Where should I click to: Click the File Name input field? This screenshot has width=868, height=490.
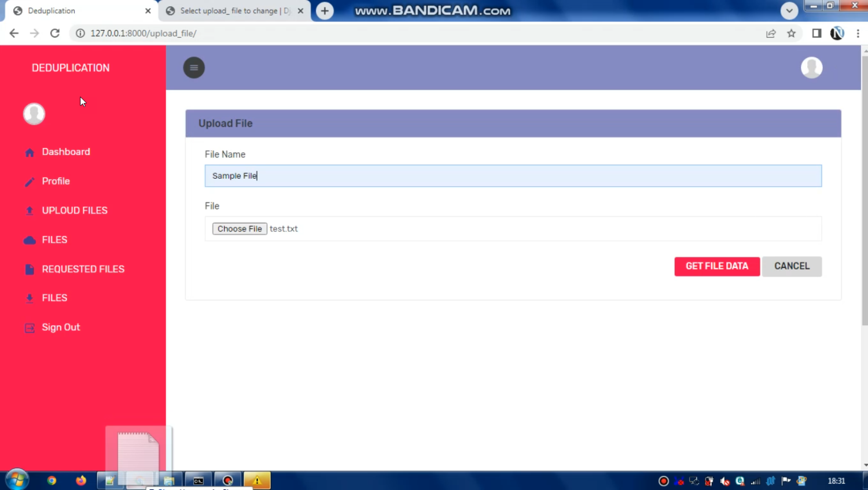pos(513,176)
